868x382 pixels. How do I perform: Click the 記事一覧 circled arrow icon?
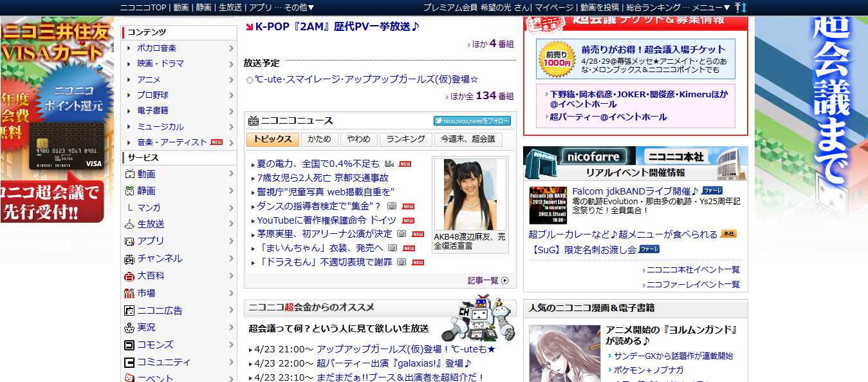[x=504, y=280]
